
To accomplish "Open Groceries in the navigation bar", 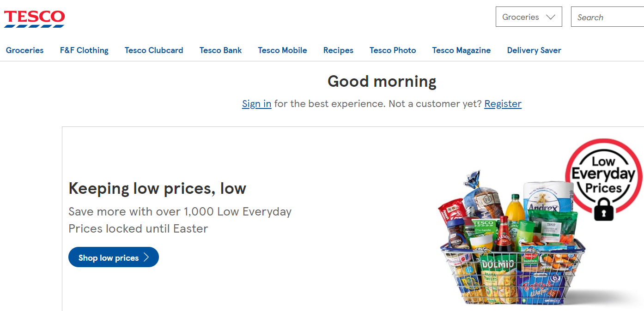I will [25, 50].
